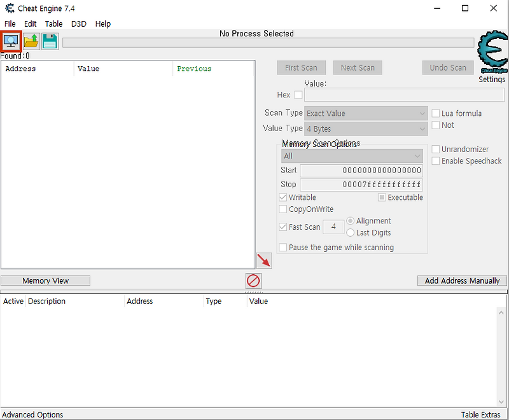Change Value Type from 4 Bytes
The width and height of the screenshot is (509, 420).
click(365, 128)
